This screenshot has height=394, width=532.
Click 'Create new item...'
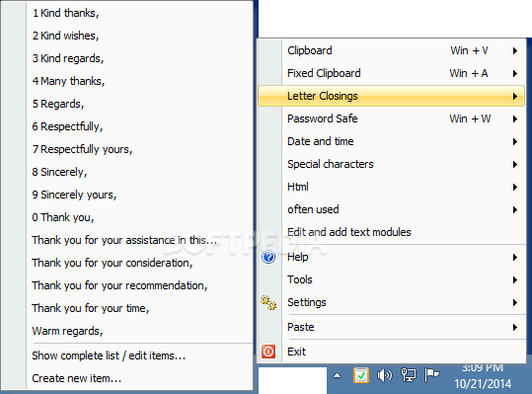coord(127,378)
